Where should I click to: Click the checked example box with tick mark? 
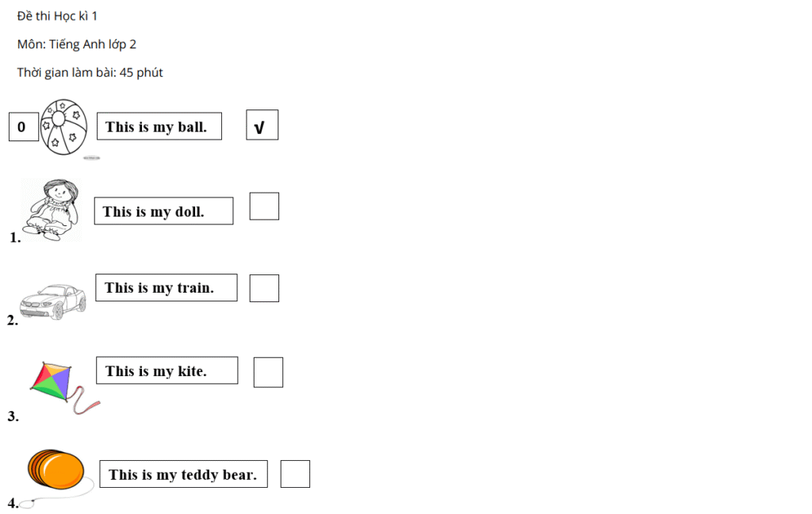[x=262, y=125]
